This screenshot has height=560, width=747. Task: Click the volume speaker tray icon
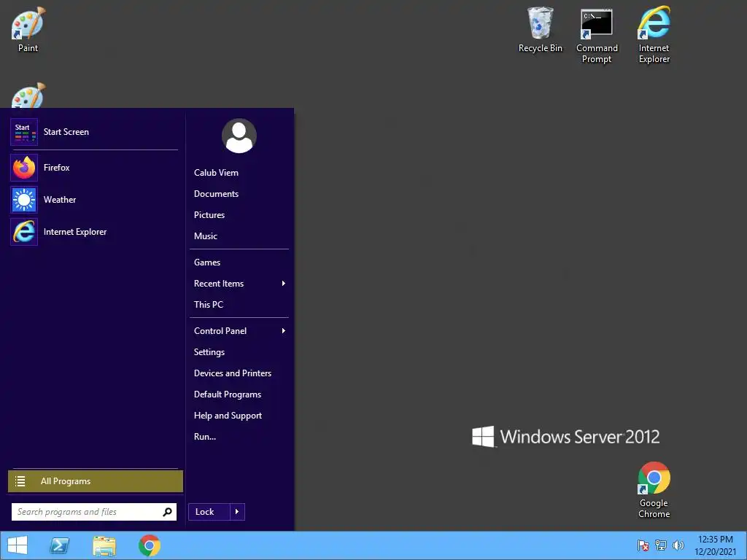(678, 545)
